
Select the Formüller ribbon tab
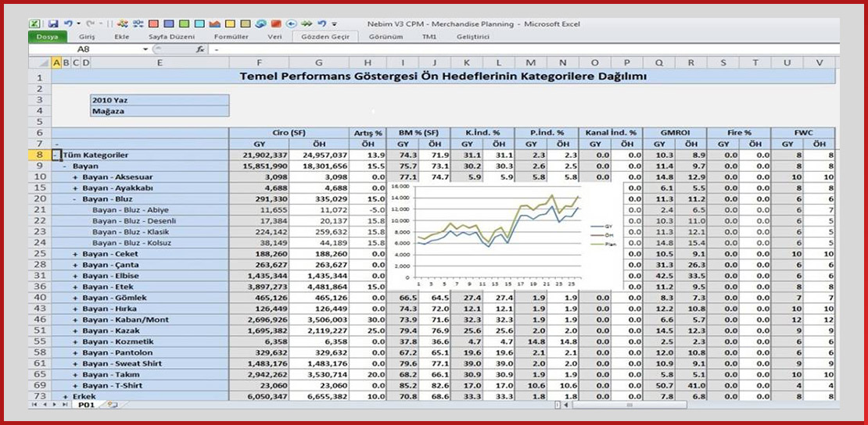click(x=231, y=37)
